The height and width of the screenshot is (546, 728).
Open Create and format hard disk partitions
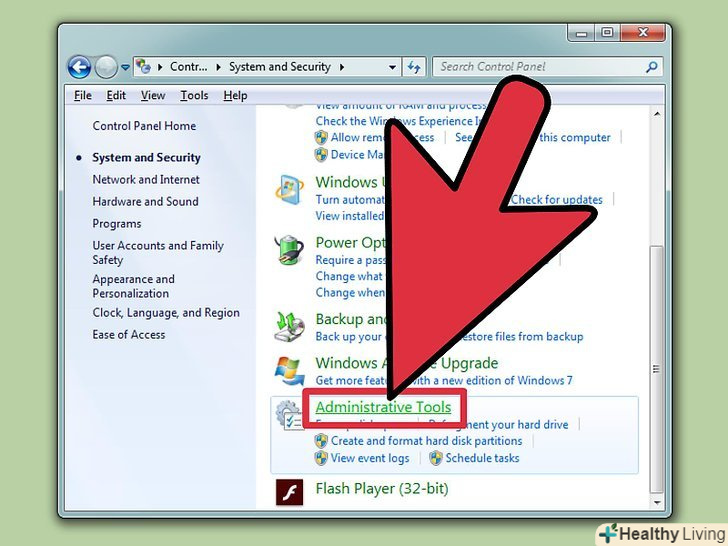click(x=426, y=441)
